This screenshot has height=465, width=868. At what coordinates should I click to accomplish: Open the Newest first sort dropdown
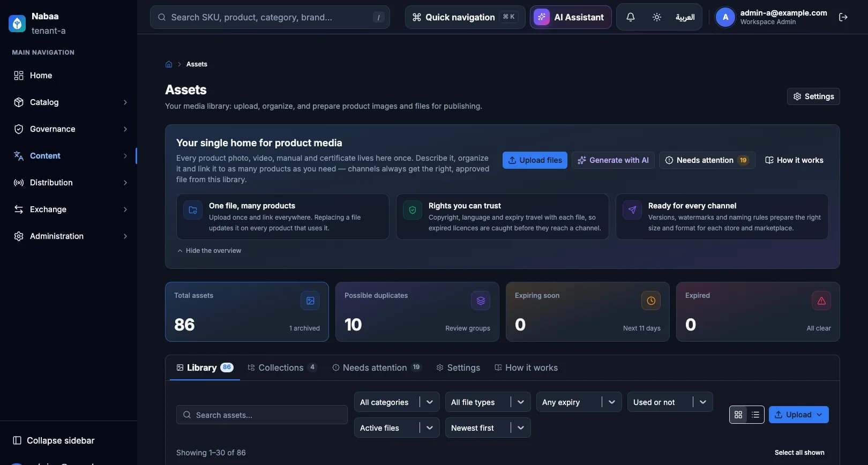[488, 427]
